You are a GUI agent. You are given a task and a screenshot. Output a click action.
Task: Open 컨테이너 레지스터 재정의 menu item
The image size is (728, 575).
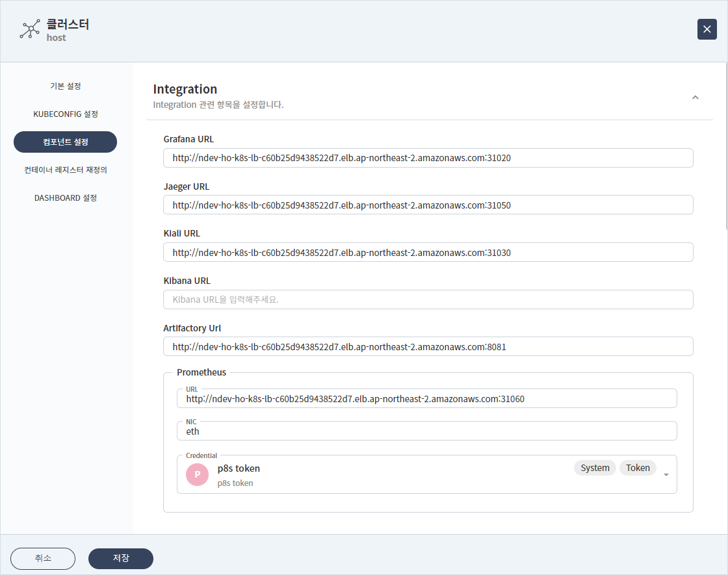click(66, 170)
